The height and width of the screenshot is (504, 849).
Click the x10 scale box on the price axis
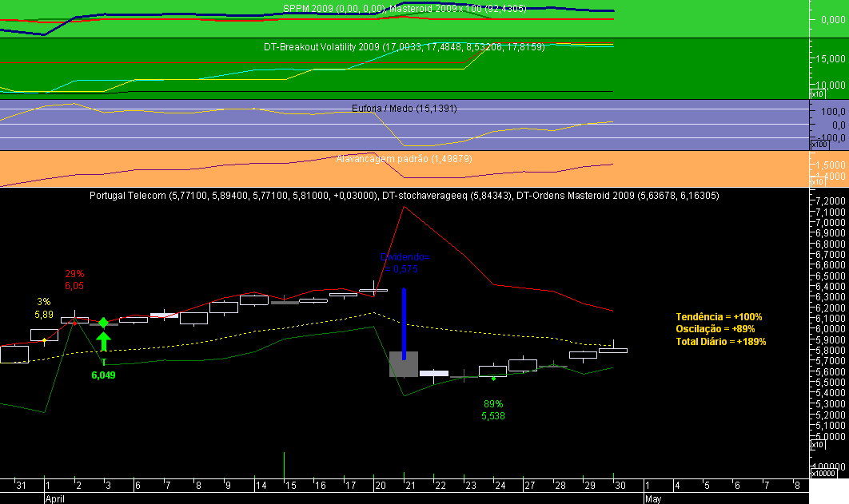(x=816, y=445)
